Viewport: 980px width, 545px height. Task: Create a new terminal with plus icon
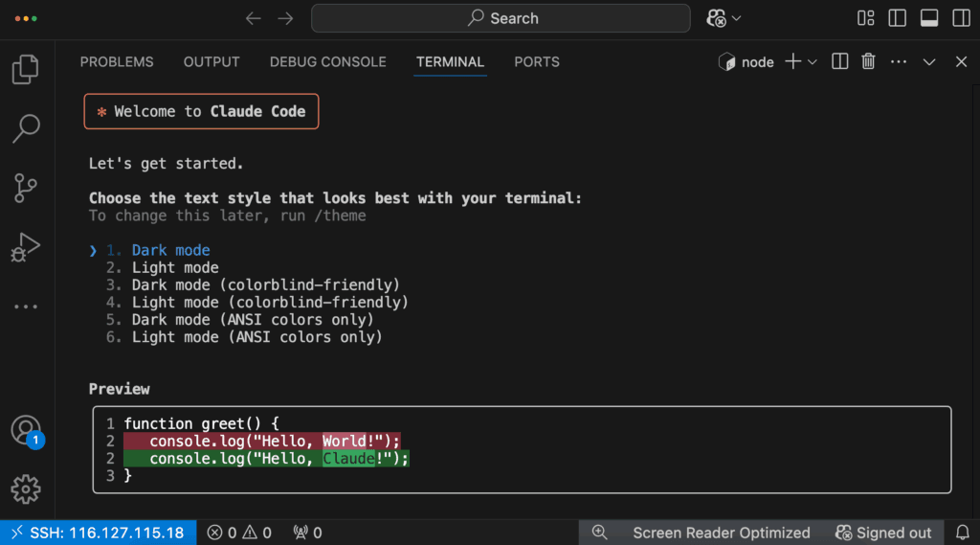793,61
